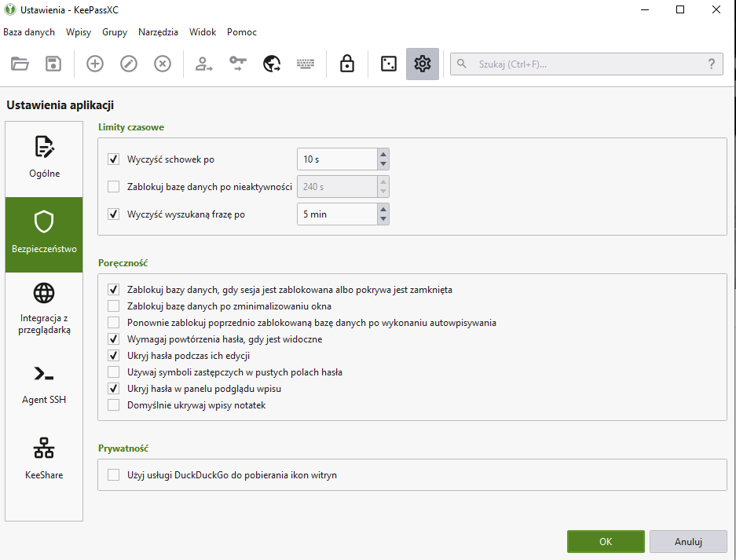
Task: Enable Zablokuj bazę danych po nieaktywności
Action: pyautogui.click(x=114, y=187)
